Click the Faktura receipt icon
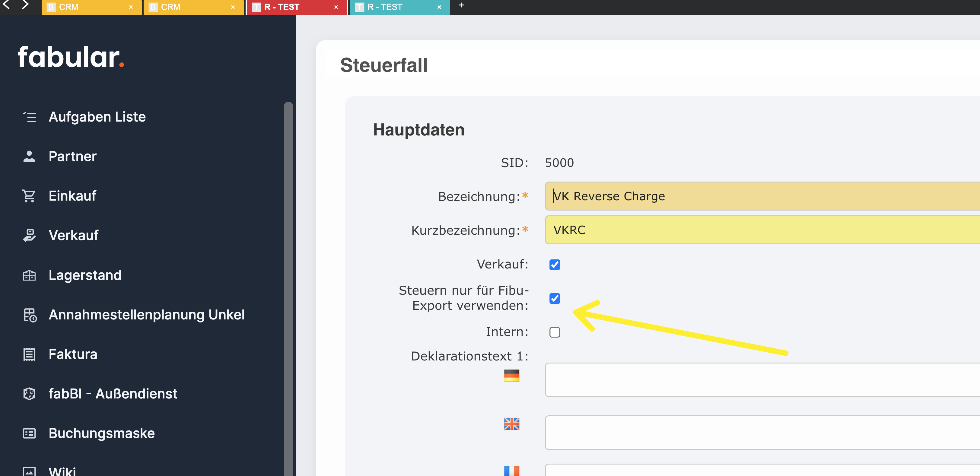This screenshot has width=980, height=476. [x=29, y=354]
